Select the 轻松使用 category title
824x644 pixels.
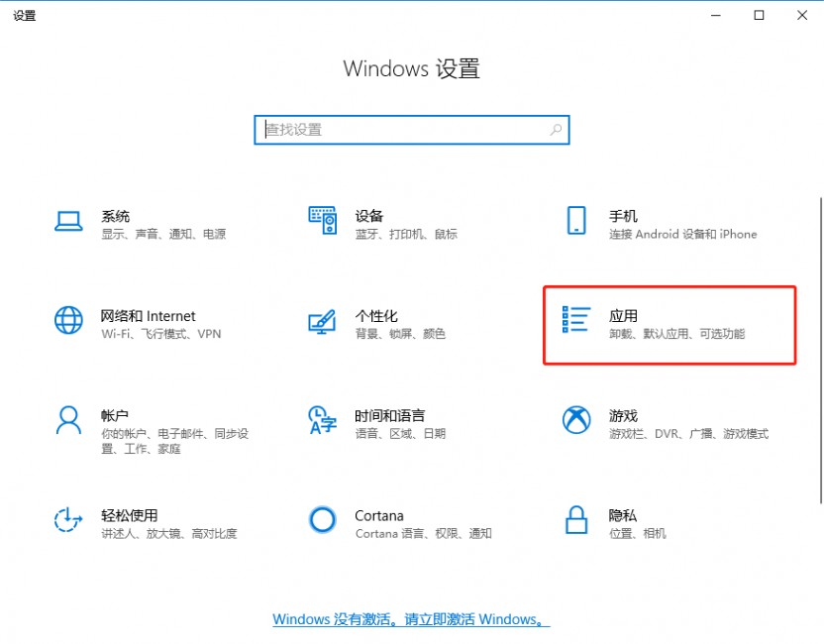[x=130, y=516]
